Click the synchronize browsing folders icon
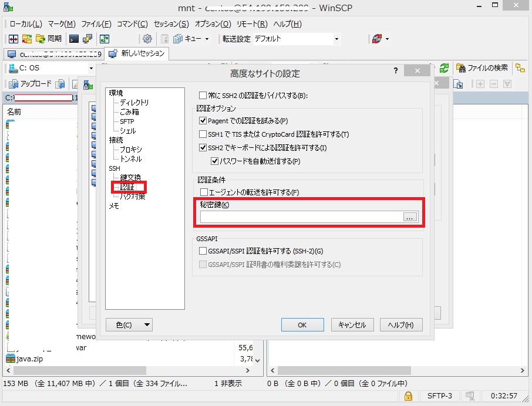The width and height of the screenshot is (532, 406). tap(27, 39)
